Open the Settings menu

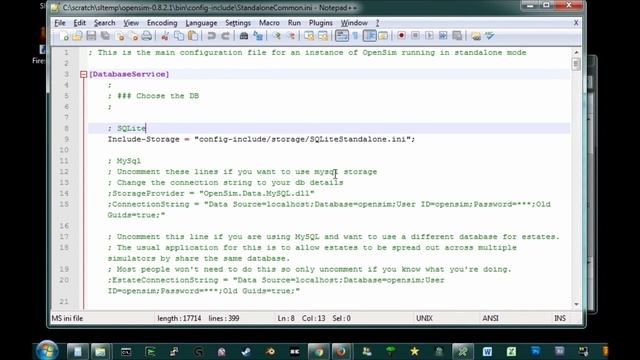[238, 23]
